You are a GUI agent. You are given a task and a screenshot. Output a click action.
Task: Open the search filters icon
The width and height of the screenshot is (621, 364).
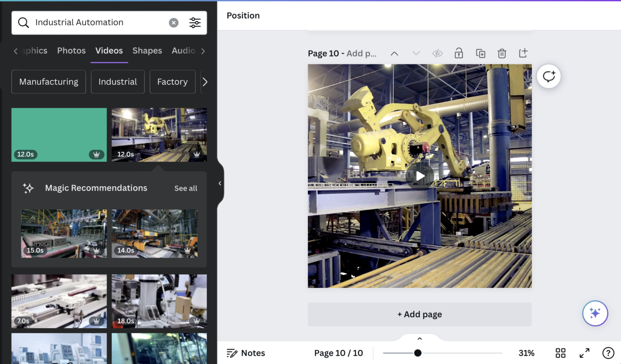195,22
